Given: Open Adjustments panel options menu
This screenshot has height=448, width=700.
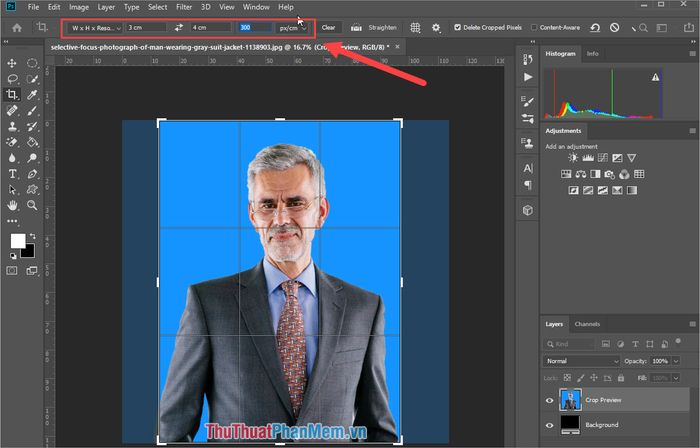Looking at the screenshot, I should click(x=692, y=131).
